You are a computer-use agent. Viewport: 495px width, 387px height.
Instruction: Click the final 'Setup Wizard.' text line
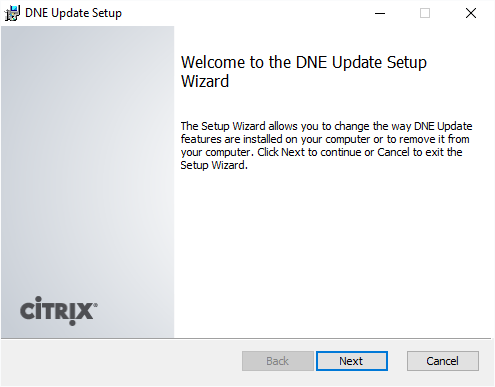pos(214,165)
